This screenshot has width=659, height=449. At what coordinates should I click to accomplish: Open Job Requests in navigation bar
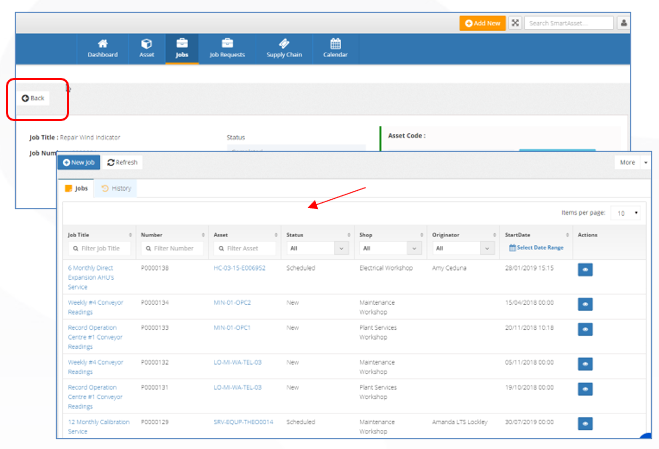tap(227, 48)
